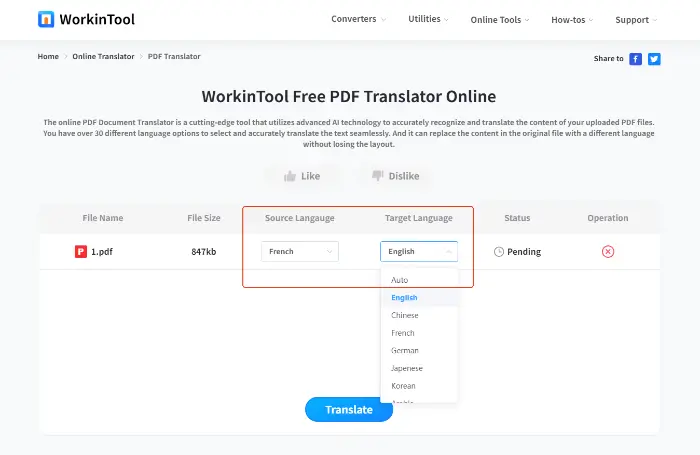Select English in target language list
This screenshot has width=700, height=455.
pyautogui.click(x=419, y=297)
